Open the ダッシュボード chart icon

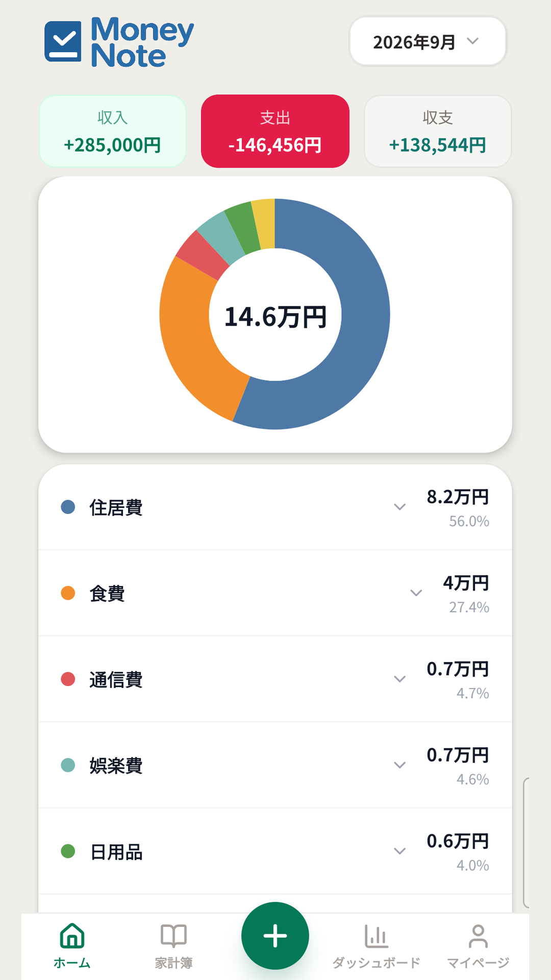coord(377,936)
